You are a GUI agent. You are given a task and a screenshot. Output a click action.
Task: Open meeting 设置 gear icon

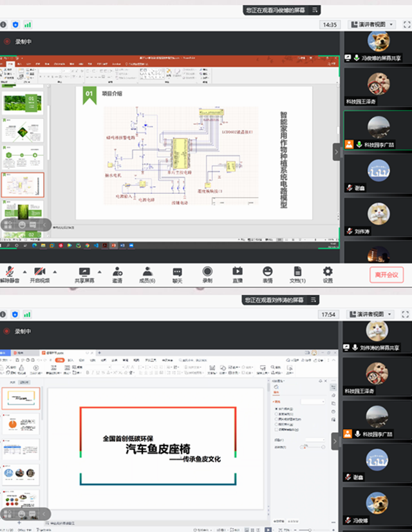[x=328, y=272]
